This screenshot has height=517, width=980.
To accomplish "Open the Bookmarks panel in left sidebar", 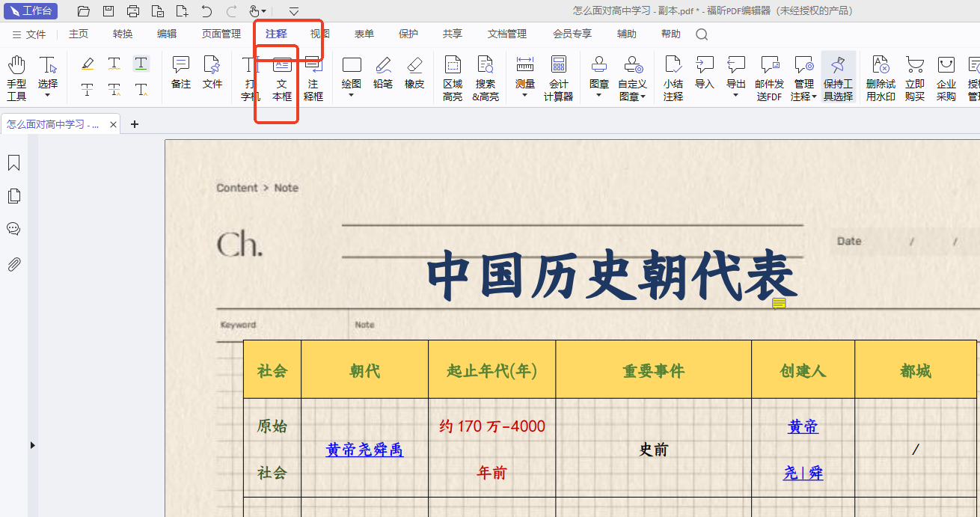I will [x=13, y=163].
